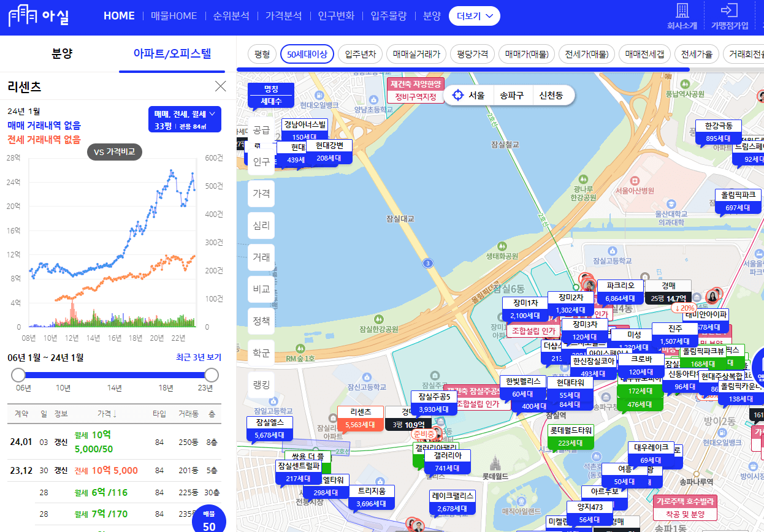
Task: Click the right date-range slider handle at 23년
Action: [212, 374]
